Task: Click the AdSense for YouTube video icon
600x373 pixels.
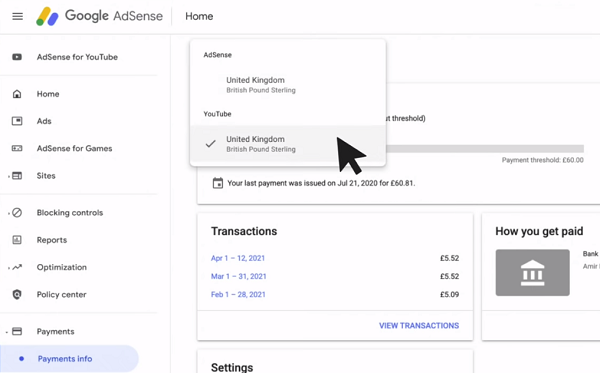Action: pos(17,57)
